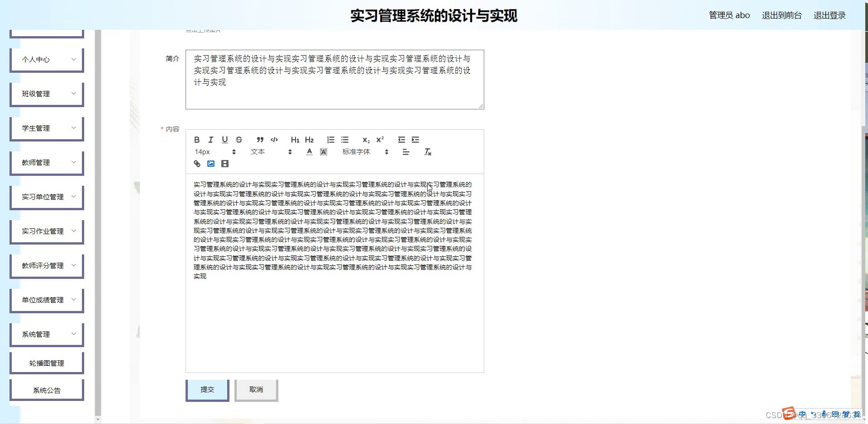Open the text alignment options
868x424 pixels.
point(406,152)
